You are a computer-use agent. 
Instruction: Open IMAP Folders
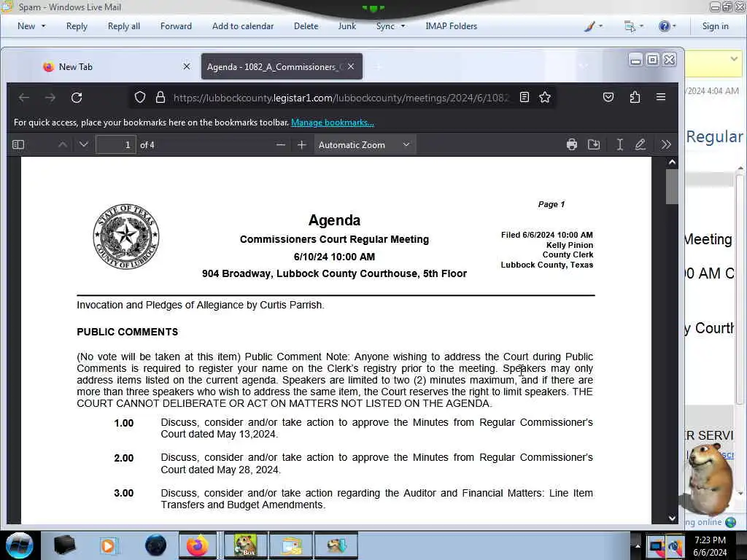[x=451, y=26]
